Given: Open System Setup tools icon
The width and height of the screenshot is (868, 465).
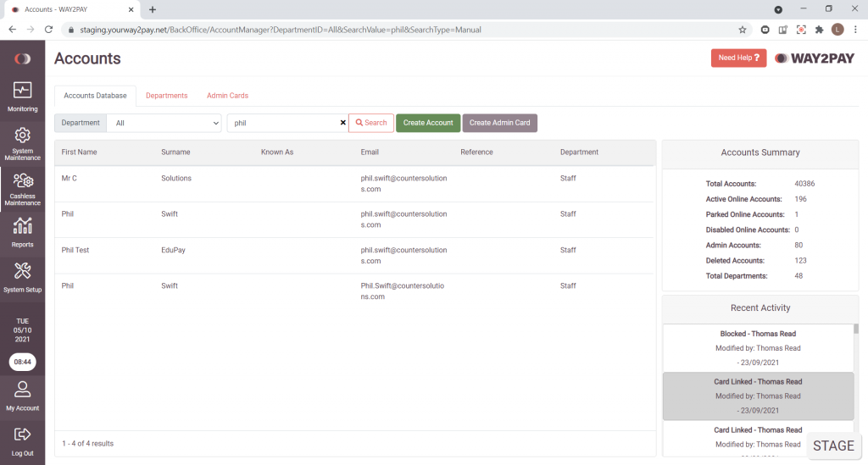Looking at the screenshot, I should click(23, 272).
